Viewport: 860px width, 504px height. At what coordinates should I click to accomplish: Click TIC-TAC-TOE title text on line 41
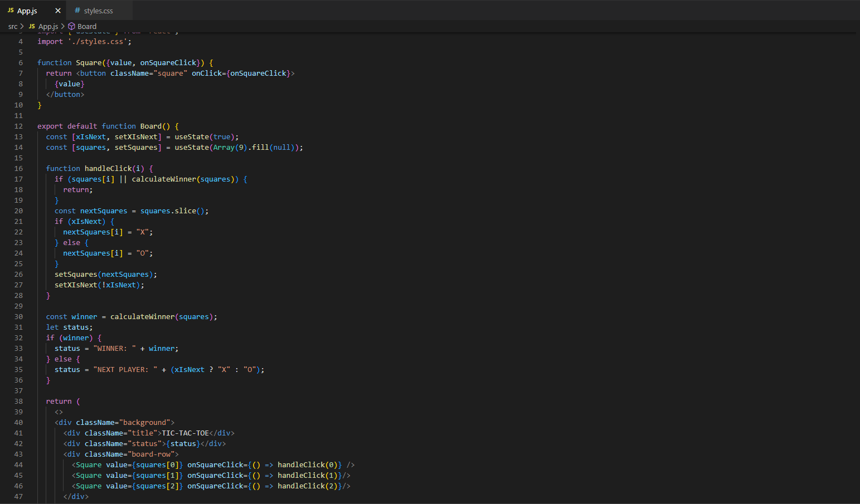point(186,433)
